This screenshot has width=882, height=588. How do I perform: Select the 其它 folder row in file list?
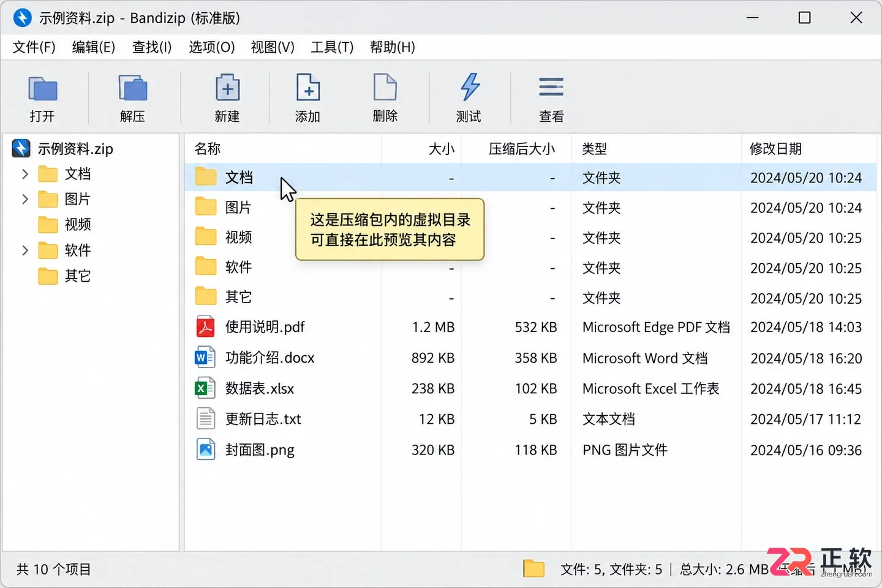click(530, 298)
